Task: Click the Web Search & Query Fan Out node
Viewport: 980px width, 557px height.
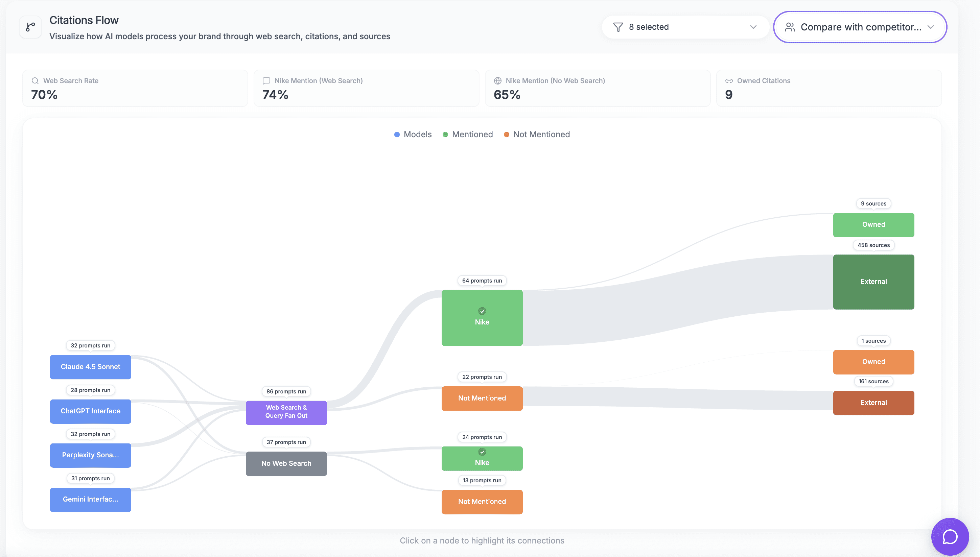Action: pyautogui.click(x=286, y=413)
